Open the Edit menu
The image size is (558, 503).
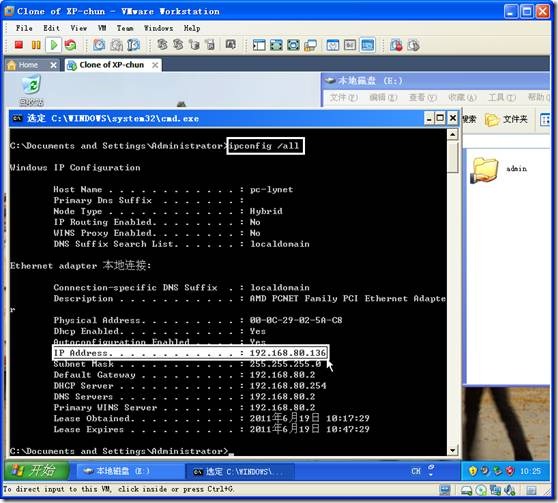[52, 28]
